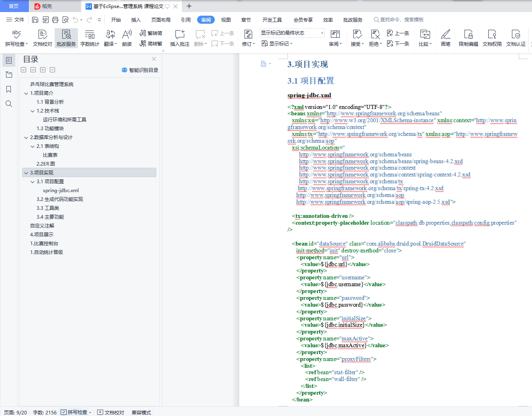The image size is (532, 416).
Task: Open the bookmark sidebar icon
Action: (8, 89)
